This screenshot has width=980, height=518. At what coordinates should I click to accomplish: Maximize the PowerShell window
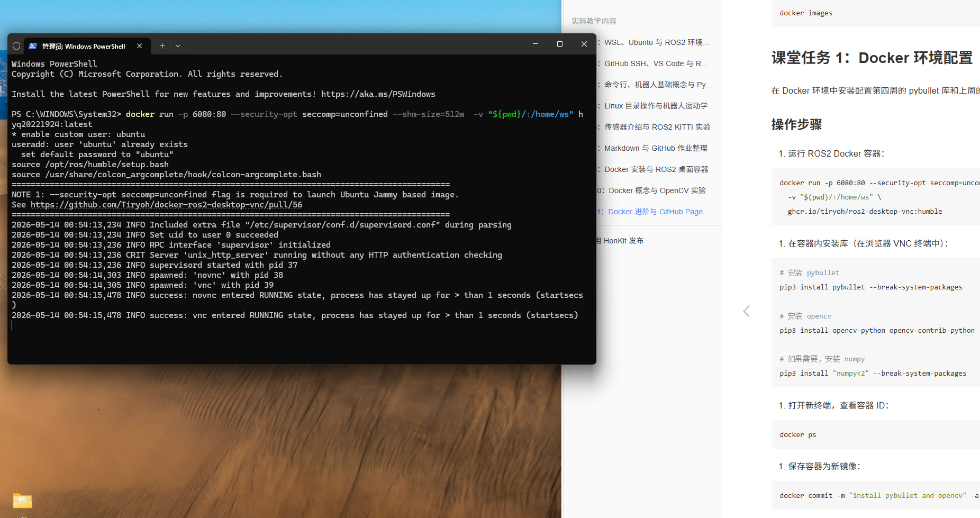tap(560, 44)
